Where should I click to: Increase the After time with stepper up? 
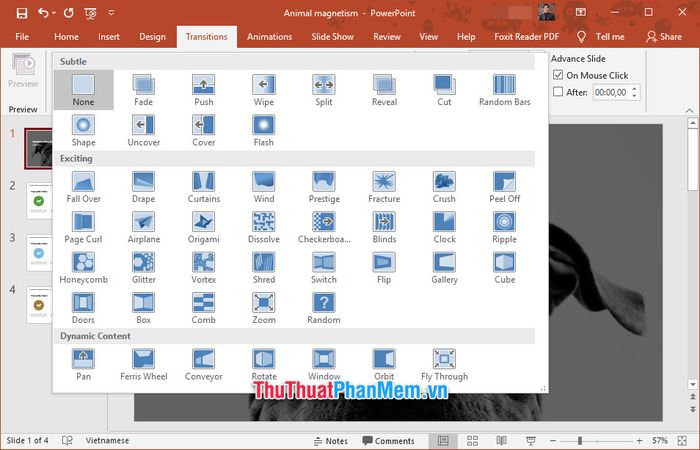click(634, 89)
